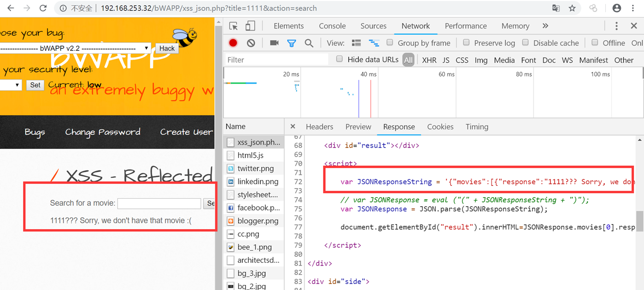Select twitter.png request
This screenshot has width=644, height=290.
[254, 168]
